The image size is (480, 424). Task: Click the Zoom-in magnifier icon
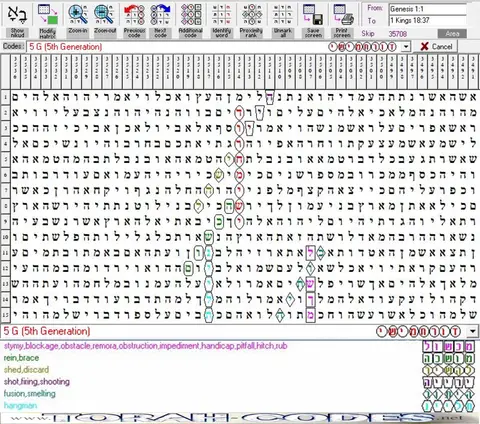pos(78,14)
